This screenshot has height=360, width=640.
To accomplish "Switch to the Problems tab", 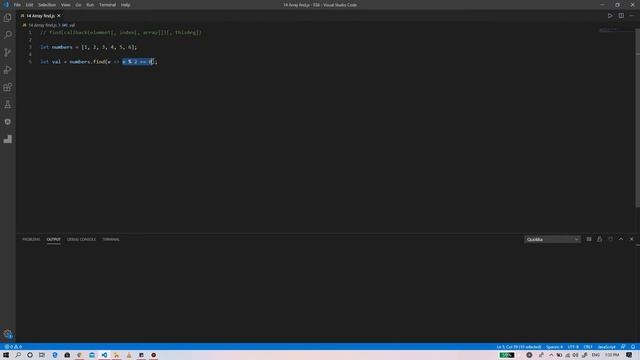I will pyautogui.click(x=31, y=240).
